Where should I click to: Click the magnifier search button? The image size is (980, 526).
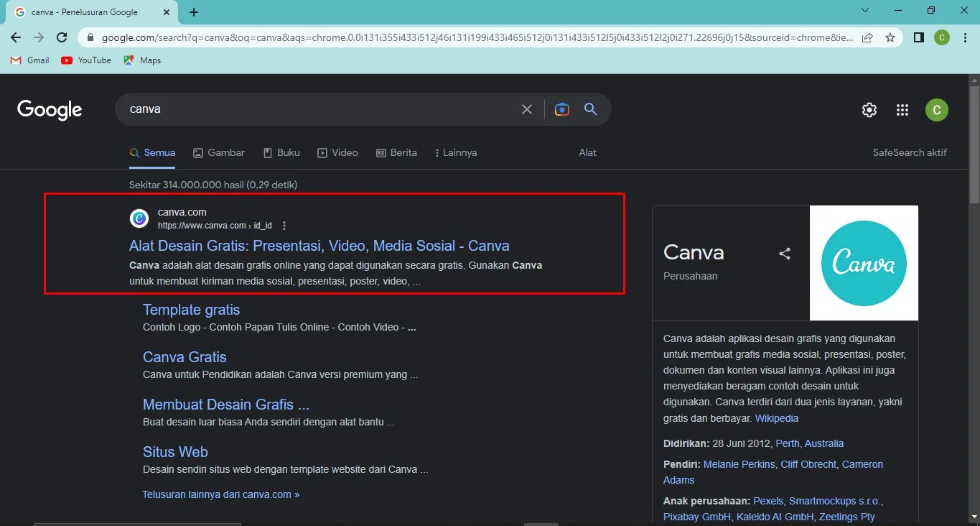click(x=591, y=109)
